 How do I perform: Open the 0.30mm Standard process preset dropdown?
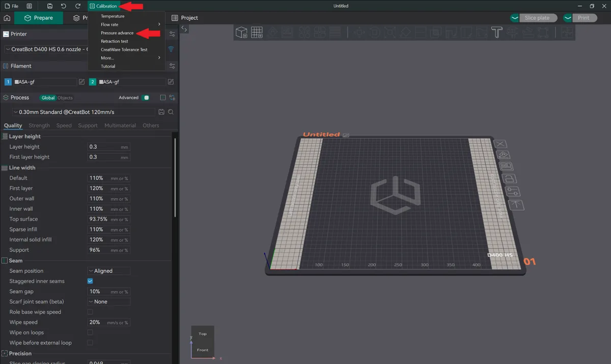pyautogui.click(x=84, y=112)
